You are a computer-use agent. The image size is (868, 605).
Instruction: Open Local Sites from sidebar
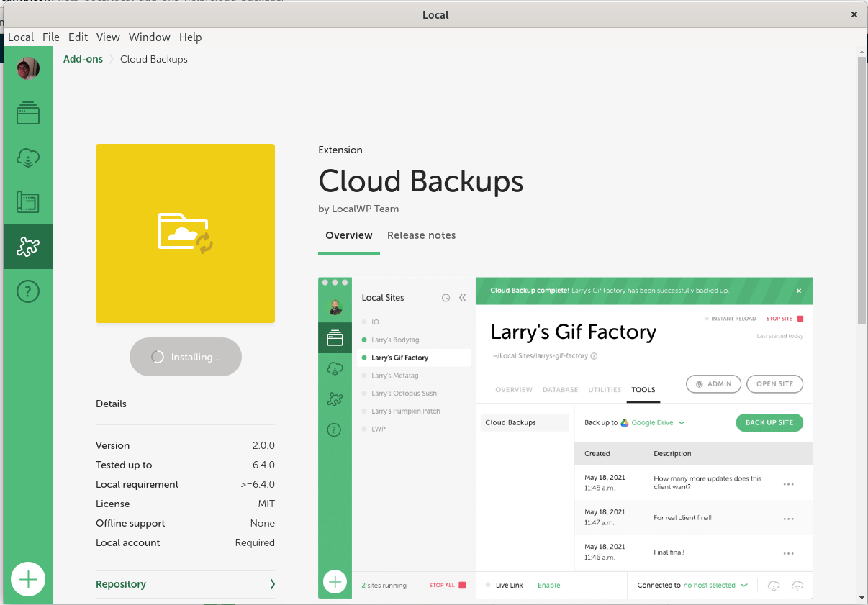pos(28,113)
